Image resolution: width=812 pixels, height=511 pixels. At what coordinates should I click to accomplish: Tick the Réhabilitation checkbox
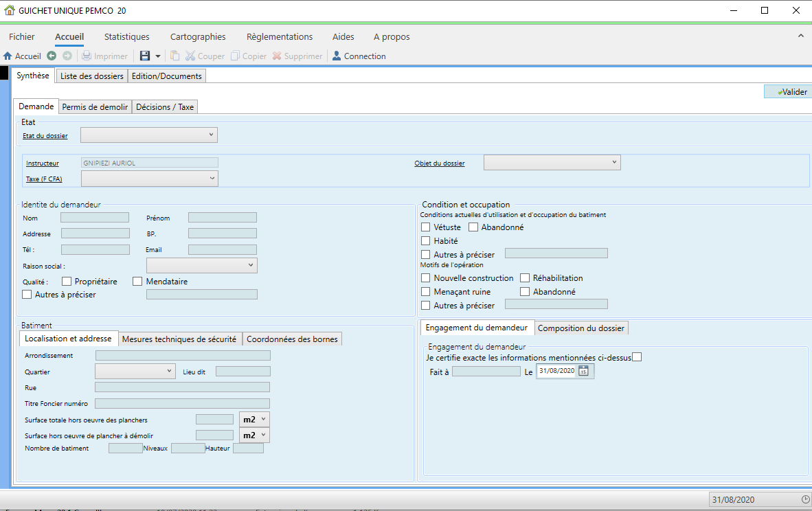pyautogui.click(x=525, y=278)
